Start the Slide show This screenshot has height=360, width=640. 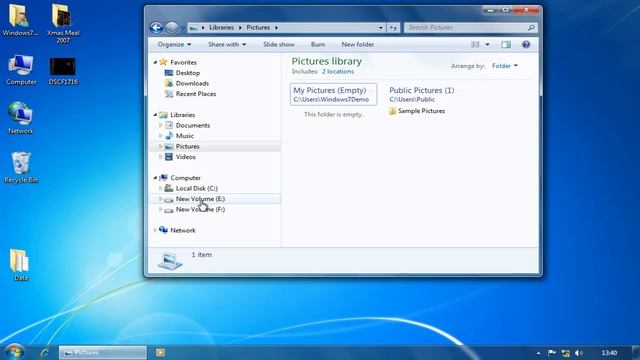[x=279, y=44]
